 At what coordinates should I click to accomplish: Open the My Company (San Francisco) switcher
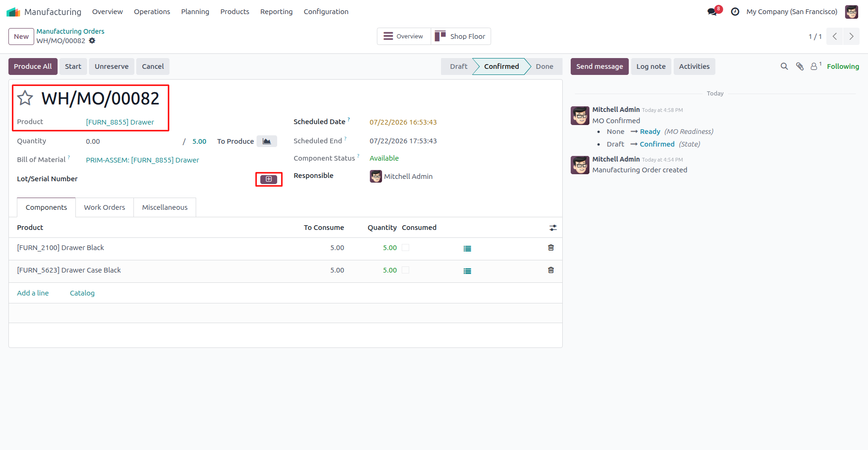click(792, 12)
